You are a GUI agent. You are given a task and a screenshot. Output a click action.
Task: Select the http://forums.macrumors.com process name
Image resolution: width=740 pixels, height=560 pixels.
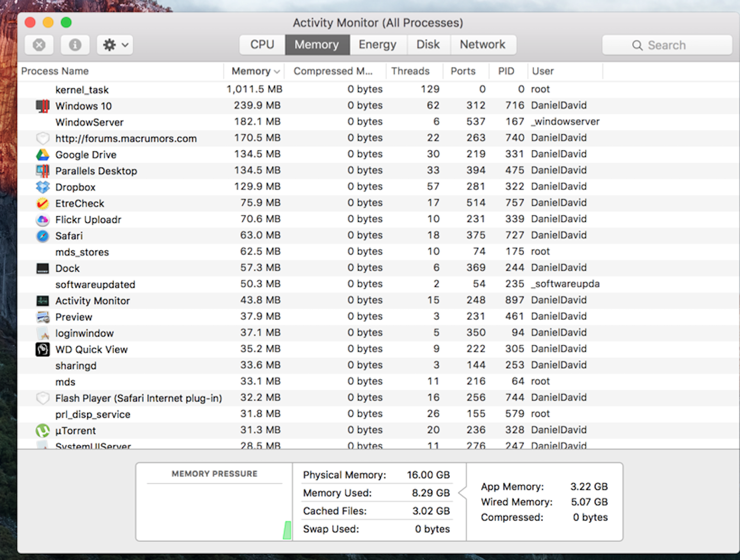coord(126,138)
